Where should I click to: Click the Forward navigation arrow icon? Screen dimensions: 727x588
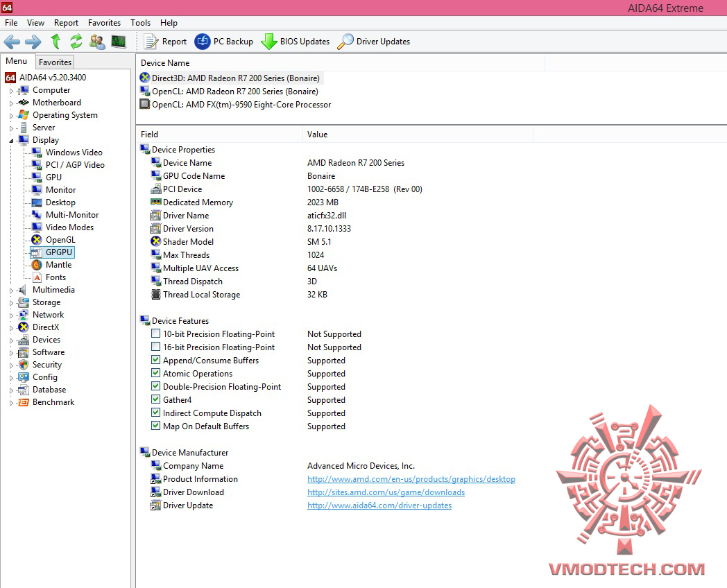[33, 42]
